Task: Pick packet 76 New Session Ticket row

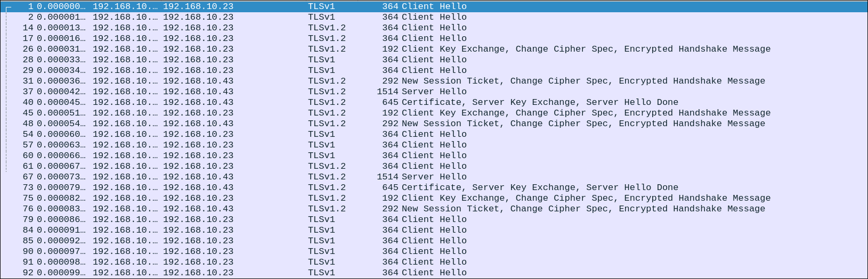Action: (x=434, y=209)
